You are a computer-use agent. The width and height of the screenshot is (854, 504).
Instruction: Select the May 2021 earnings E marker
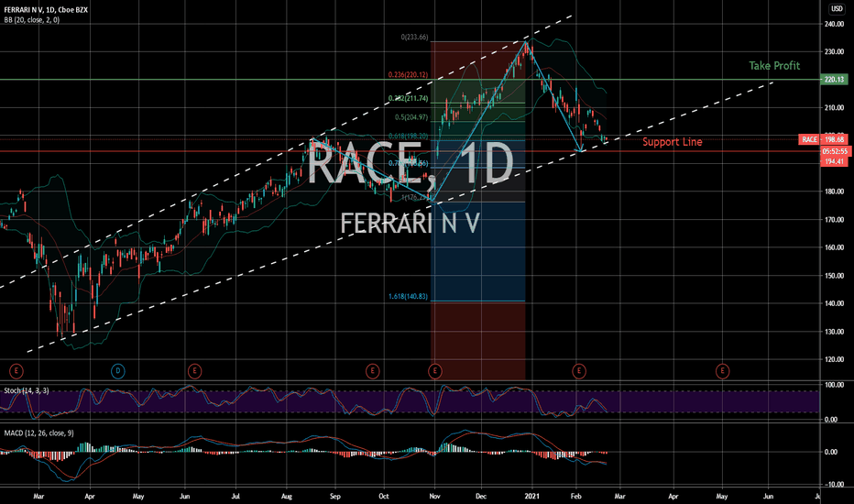coord(722,372)
